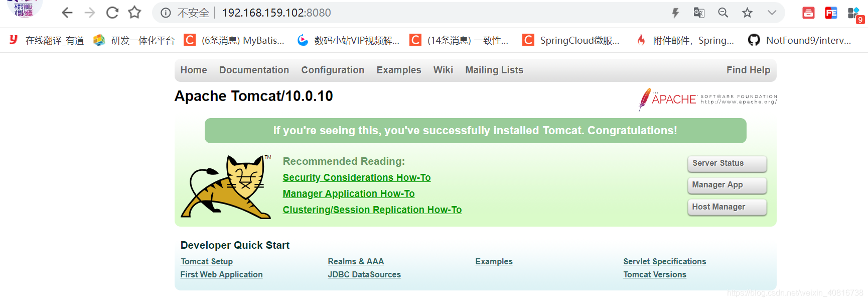Viewport: 868px width, 302px height.
Task: Expand the address bar dropdown chevron
Action: [x=772, y=13]
